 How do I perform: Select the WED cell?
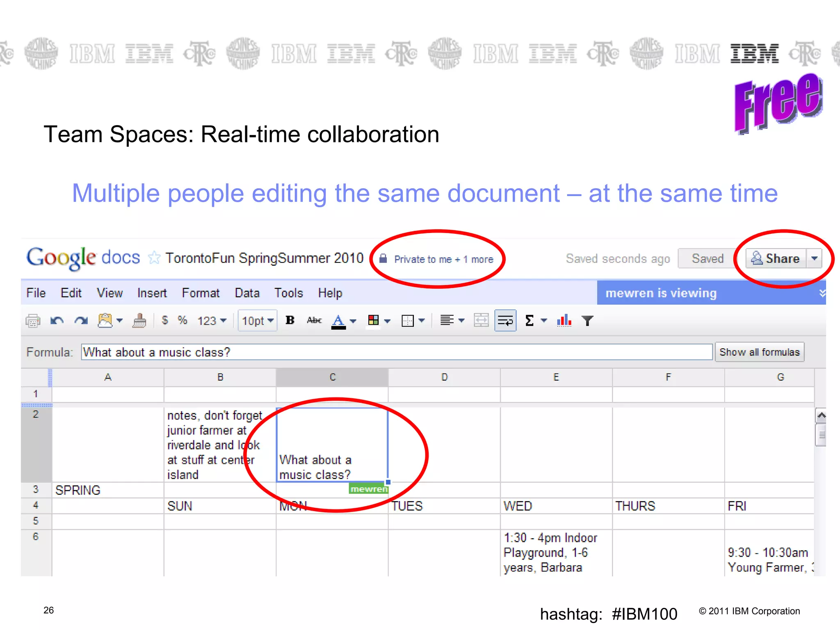tap(556, 506)
